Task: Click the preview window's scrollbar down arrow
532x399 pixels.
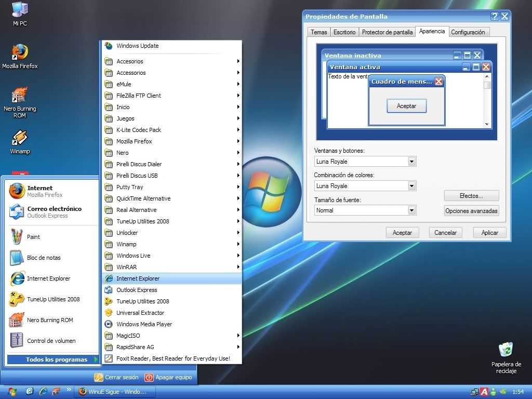Action: coord(487,124)
